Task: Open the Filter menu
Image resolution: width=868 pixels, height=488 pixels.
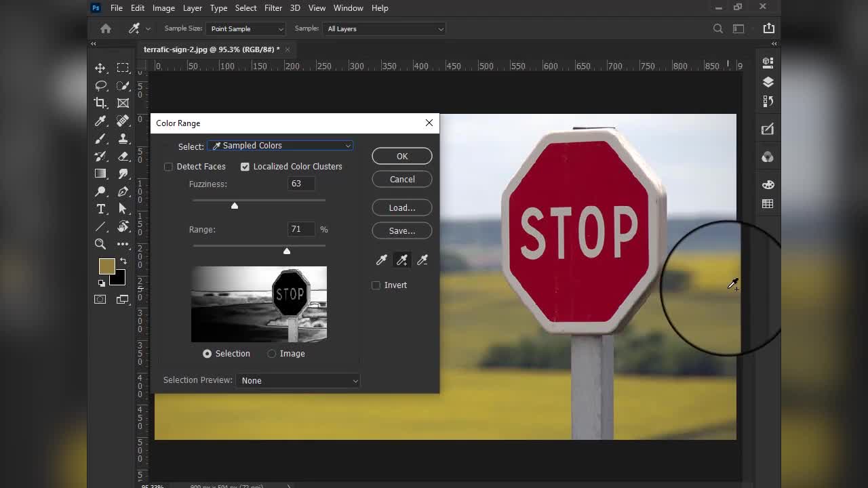Action: [x=273, y=8]
